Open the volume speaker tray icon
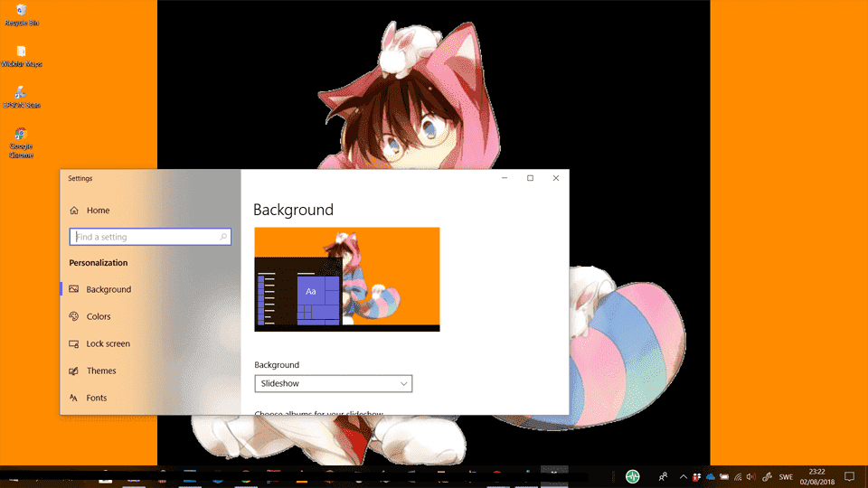The image size is (868, 488). (751, 477)
